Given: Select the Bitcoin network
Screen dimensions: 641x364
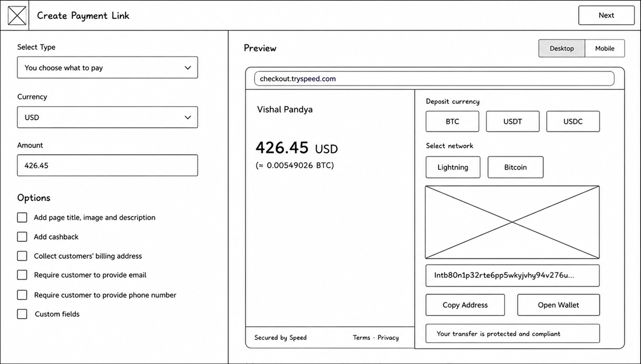Looking at the screenshot, I should click(515, 167).
